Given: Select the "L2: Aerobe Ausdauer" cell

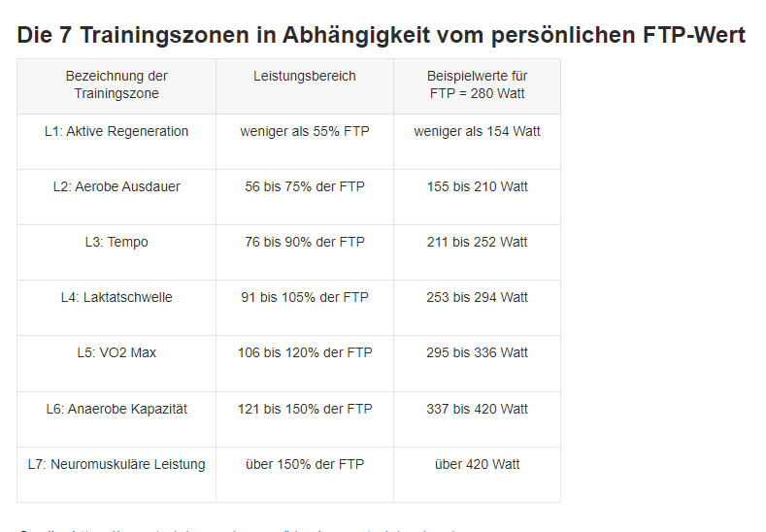Looking at the screenshot, I should [117, 186].
